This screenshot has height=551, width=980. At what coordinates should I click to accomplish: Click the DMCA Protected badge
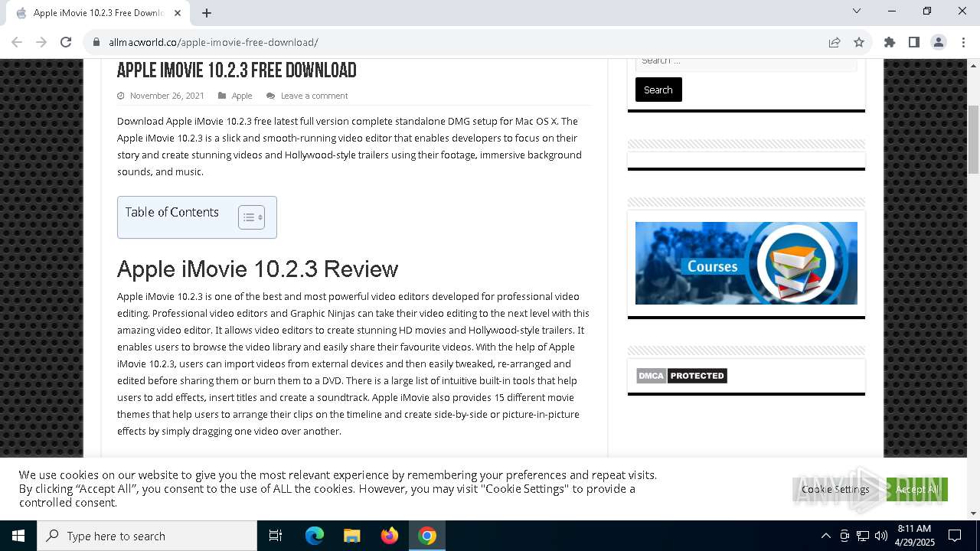pos(681,376)
